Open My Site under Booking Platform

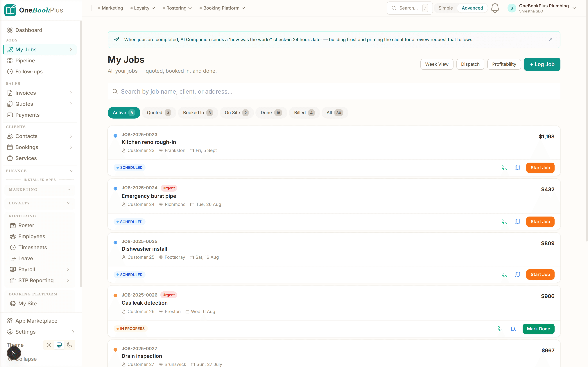27,303
